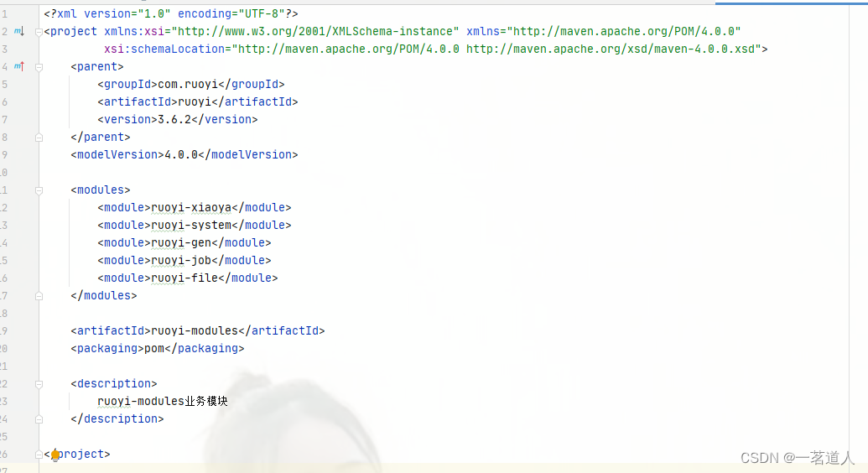Click fold marker beside closing parent tag

coord(39,138)
